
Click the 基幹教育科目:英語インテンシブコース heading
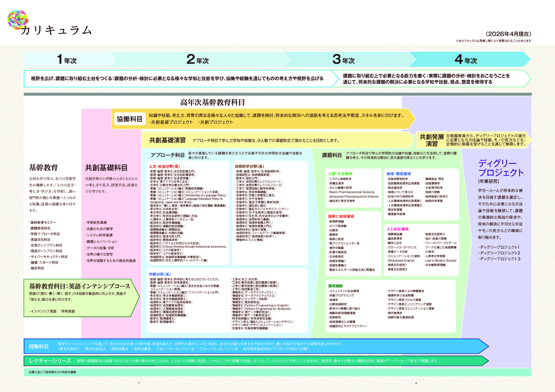[79, 286]
